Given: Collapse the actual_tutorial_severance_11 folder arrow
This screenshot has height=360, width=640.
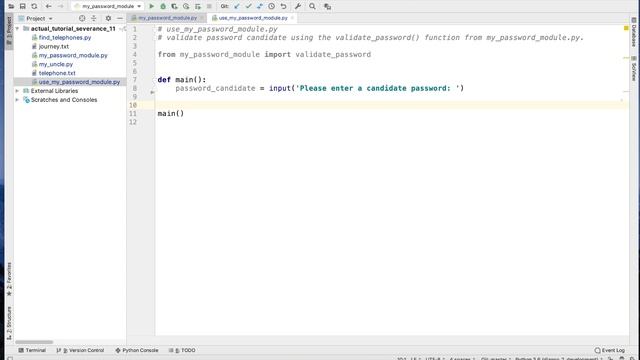Looking at the screenshot, I should point(18,29).
